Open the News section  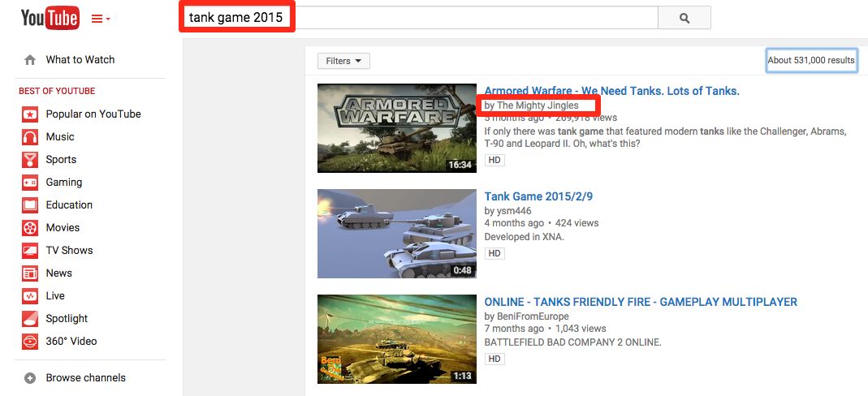58,273
